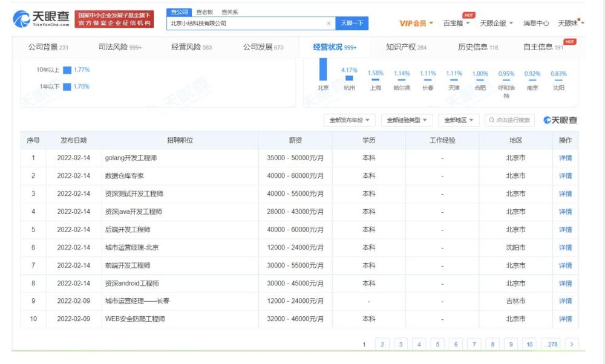Open 详情 for 资深测试开发工程师
This screenshot has width=605, height=364.
point(565,194)
